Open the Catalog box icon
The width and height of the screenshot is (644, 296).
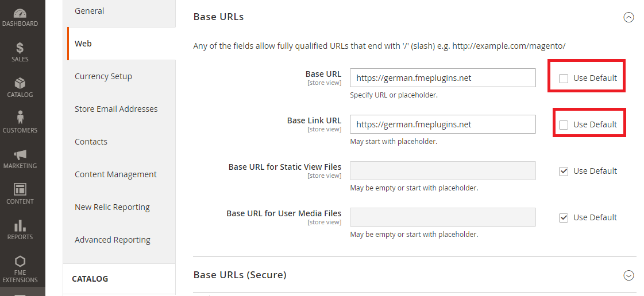(20, 84)
